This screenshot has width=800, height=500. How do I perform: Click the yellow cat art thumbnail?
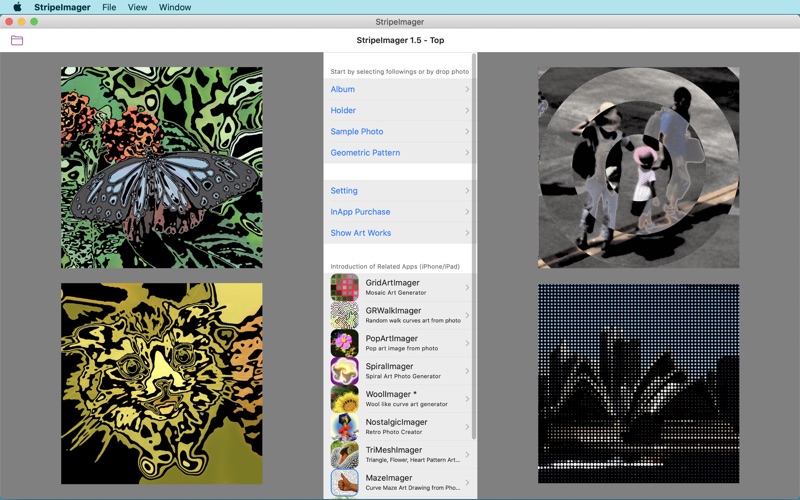pos(162,383)
